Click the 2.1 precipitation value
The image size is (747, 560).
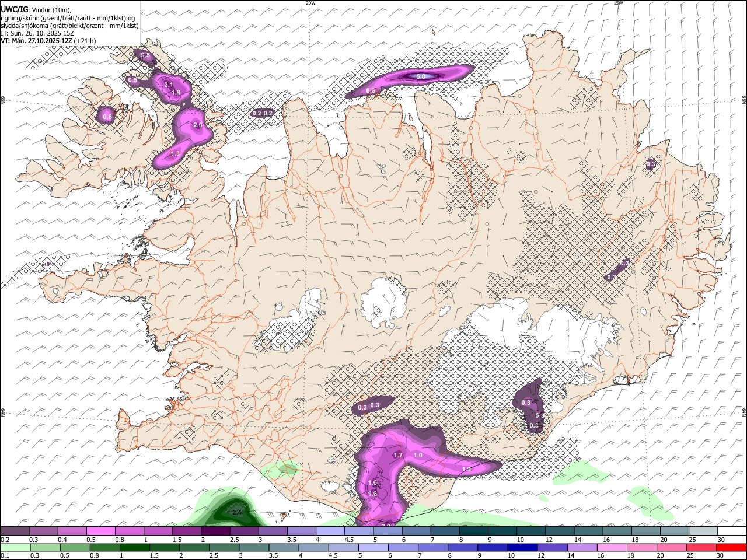pyautogui.click(x=169, y=85)
